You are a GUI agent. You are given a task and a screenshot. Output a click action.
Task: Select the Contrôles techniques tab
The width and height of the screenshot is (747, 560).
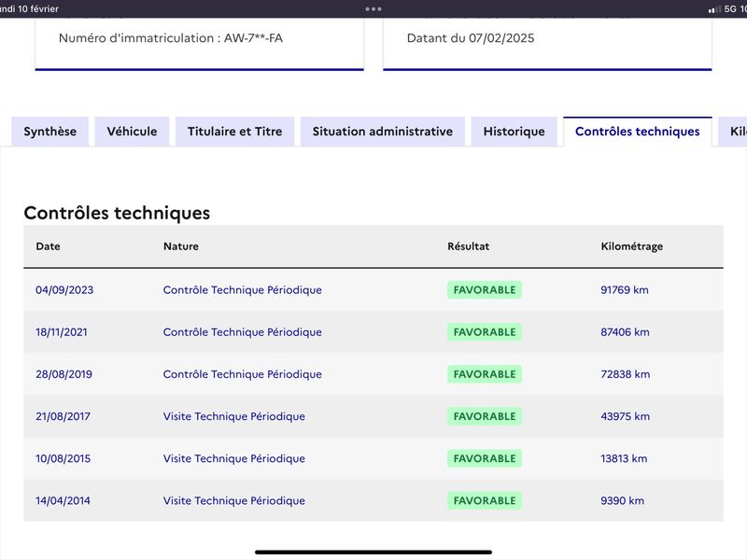click(638, 132)
